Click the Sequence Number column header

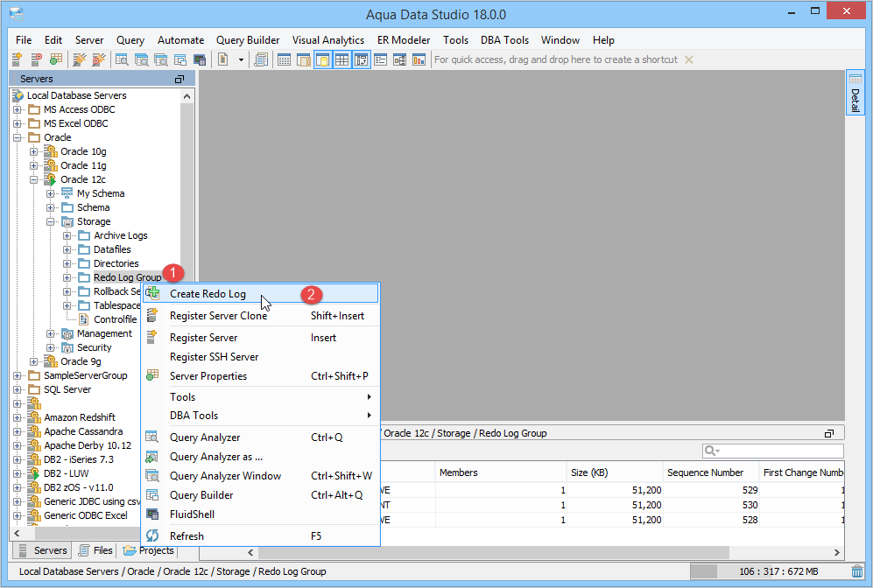(710, 472)
